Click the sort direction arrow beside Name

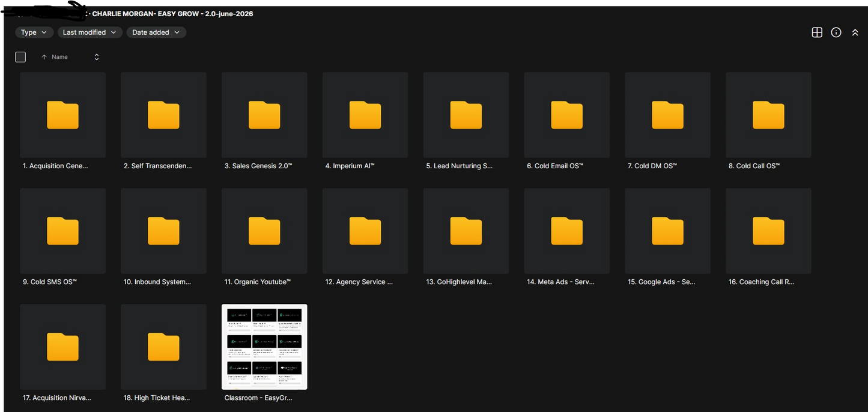coord(44,57)
